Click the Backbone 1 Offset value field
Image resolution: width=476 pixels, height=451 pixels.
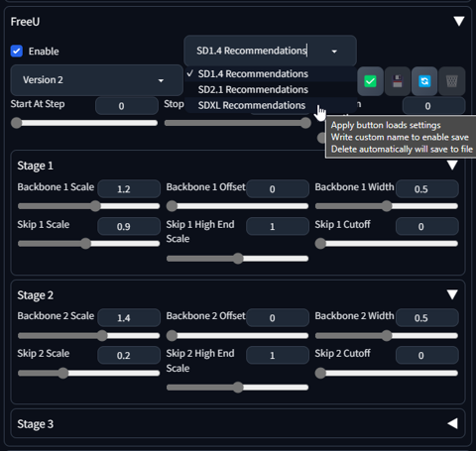click(x=278, y=189)
